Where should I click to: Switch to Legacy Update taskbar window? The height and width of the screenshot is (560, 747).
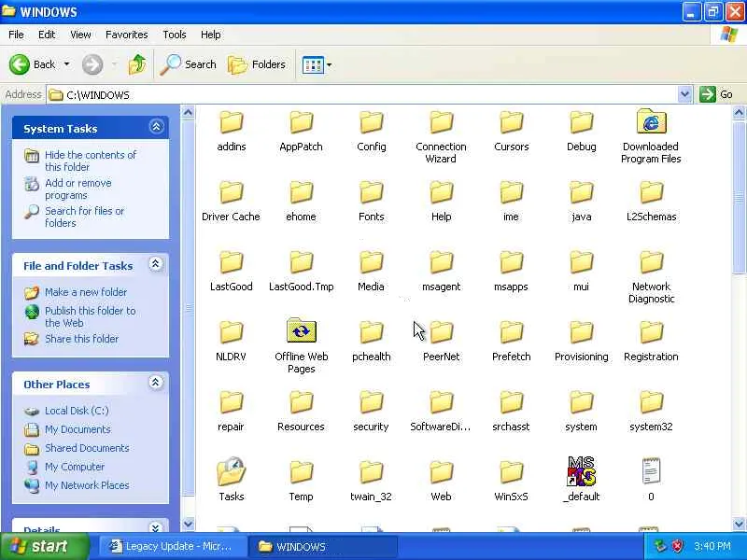point(173,546)
